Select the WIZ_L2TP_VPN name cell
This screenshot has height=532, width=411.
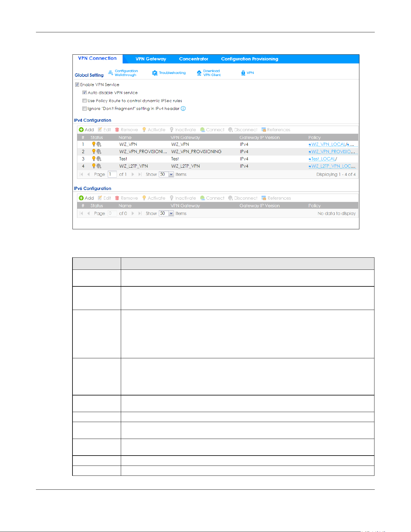[133, 166]
